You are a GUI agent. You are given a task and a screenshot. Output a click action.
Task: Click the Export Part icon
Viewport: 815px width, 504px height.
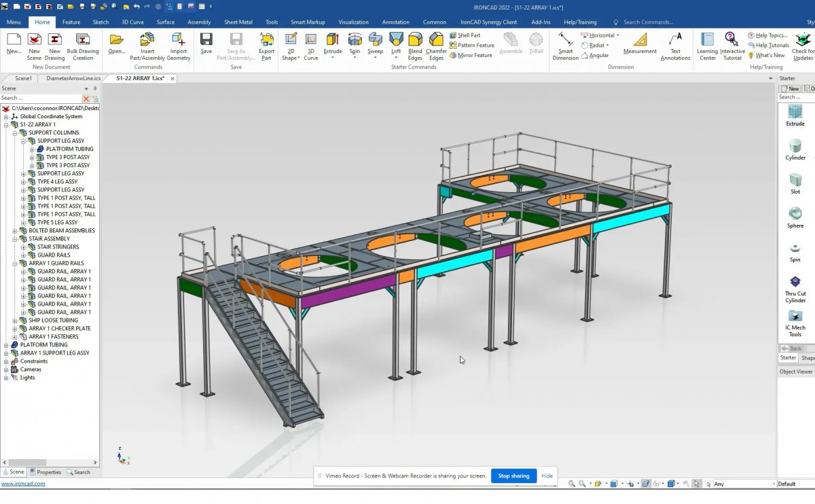point(266,45)
